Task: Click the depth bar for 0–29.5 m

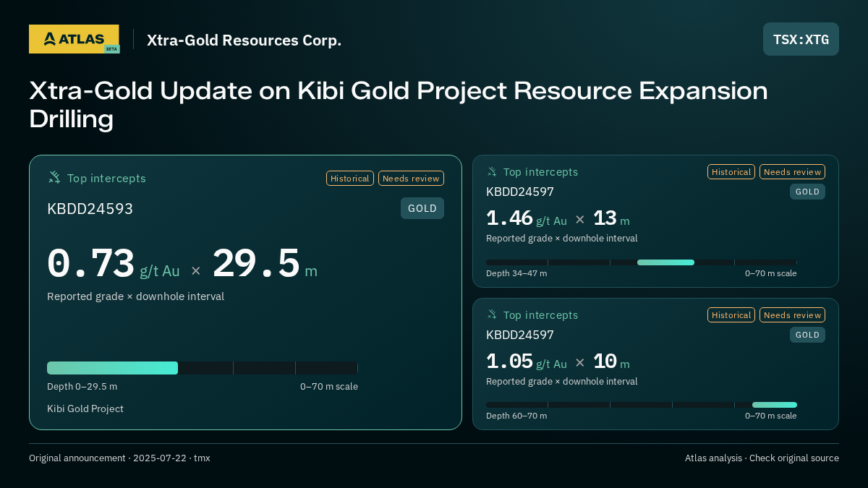Action: pyautogui.click(x=203, y=368)
